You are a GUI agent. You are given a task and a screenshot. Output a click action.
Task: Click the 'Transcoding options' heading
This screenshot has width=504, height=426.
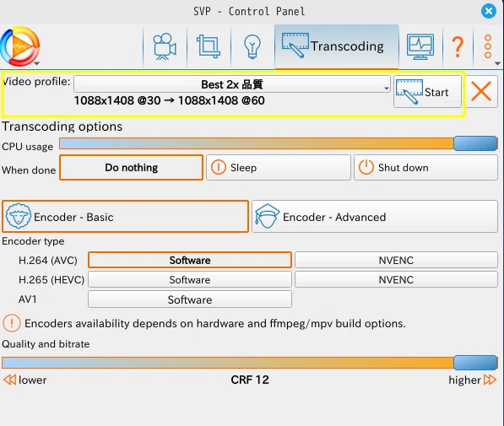pos(62,127)
